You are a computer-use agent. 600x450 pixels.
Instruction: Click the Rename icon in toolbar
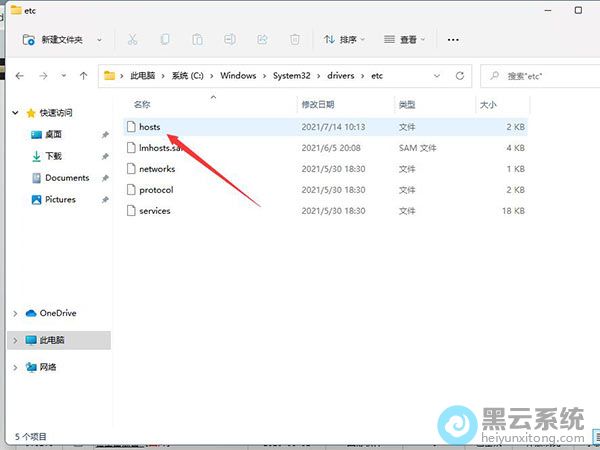pyautogui.click(x=230, y=40)
